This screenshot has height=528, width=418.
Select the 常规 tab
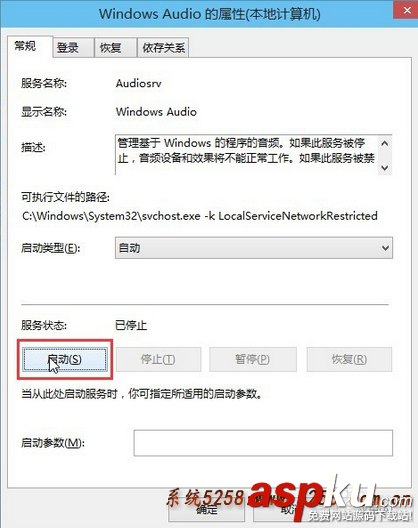29,46
